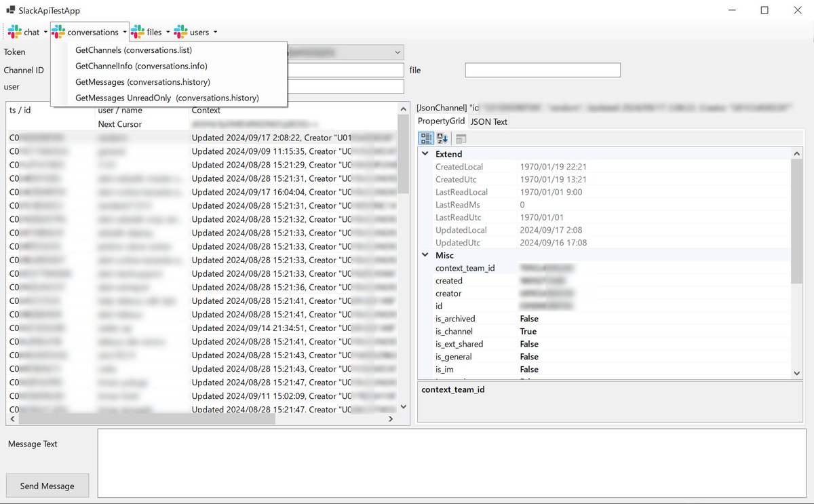Viewport: 814px width, 504px height.
Task: Click the file input field
Action: 543,70
